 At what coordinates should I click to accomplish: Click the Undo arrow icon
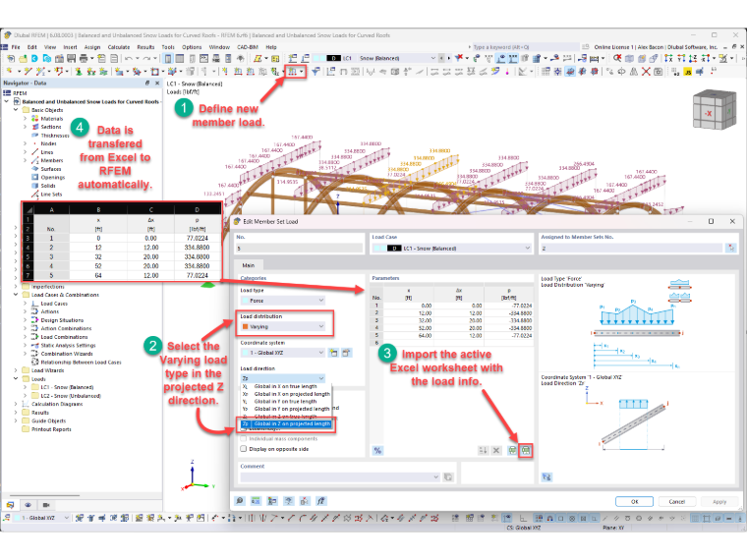click(x=128, y=58)
